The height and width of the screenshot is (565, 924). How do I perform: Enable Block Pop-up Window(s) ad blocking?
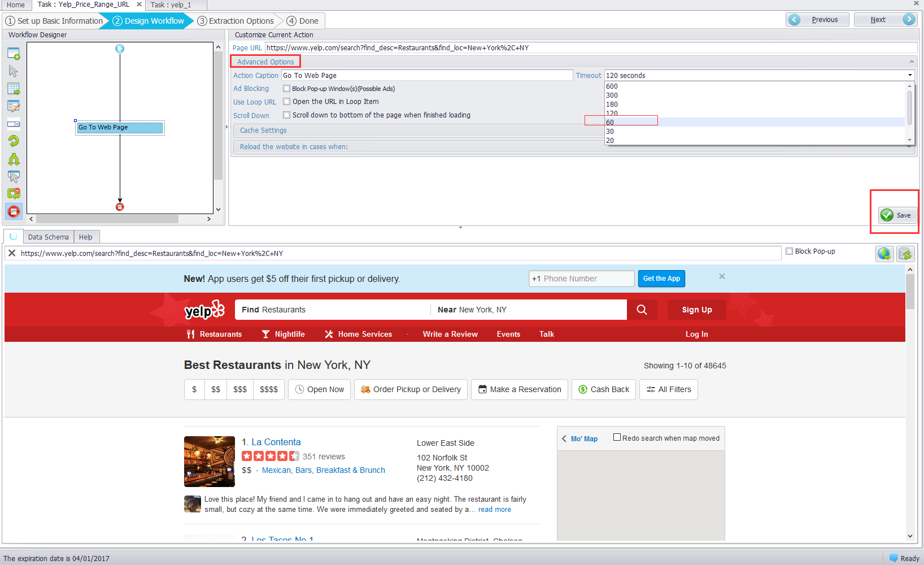tap(286, 88)
